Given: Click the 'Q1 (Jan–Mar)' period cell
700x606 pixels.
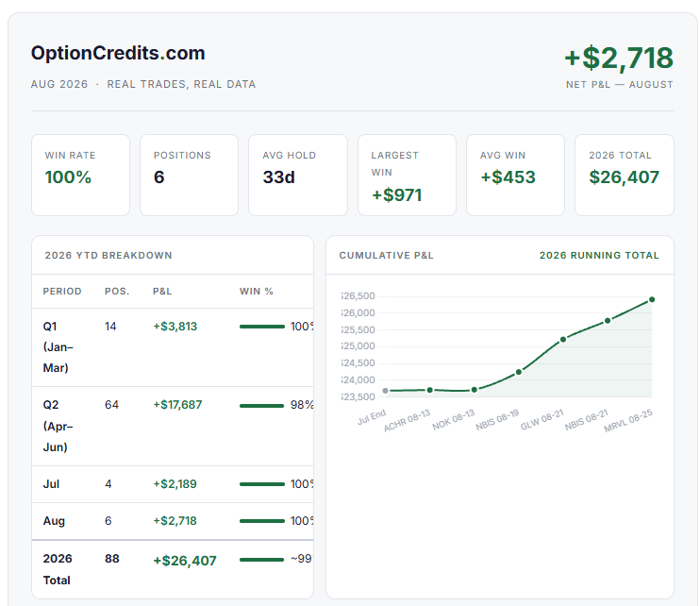Looking at the screenshot, I should pos(58,347).
